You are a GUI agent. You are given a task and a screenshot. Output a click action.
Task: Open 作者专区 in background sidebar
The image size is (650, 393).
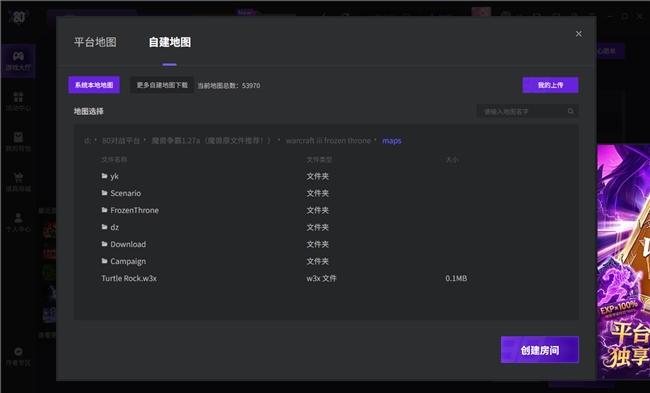pyautogui.click(x=18, y=357)
